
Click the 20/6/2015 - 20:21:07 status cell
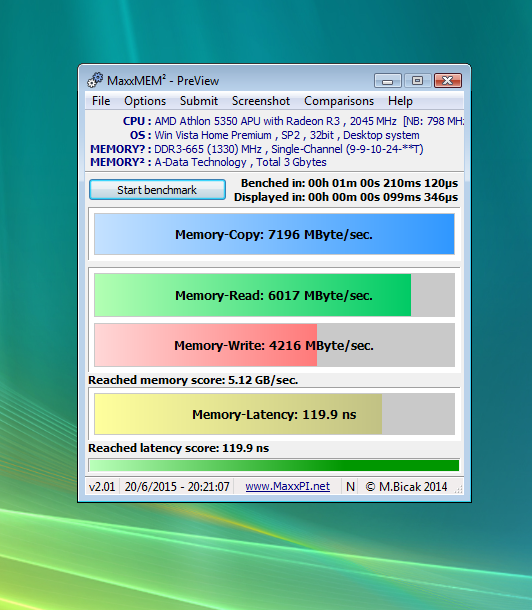point(177,487)
